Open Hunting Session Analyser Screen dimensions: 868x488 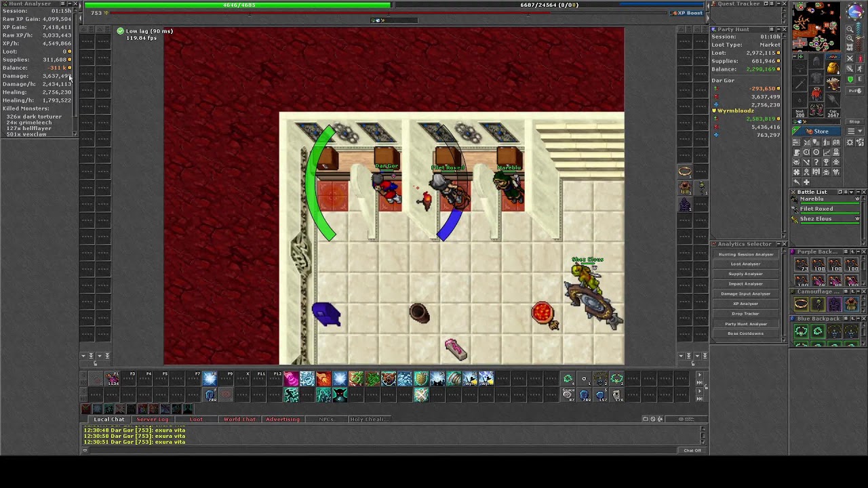(x=746, y=254)
